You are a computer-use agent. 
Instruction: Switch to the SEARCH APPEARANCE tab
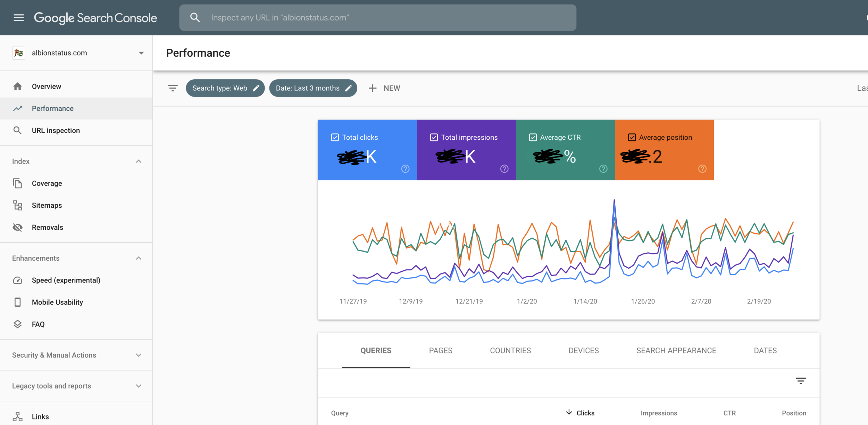click(x=676, y=351)
